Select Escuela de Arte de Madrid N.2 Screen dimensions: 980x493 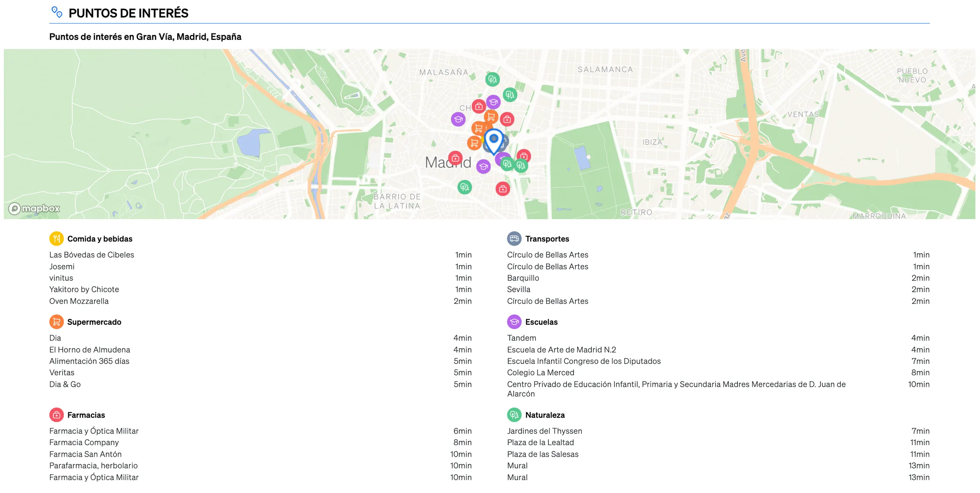[718, 350]
